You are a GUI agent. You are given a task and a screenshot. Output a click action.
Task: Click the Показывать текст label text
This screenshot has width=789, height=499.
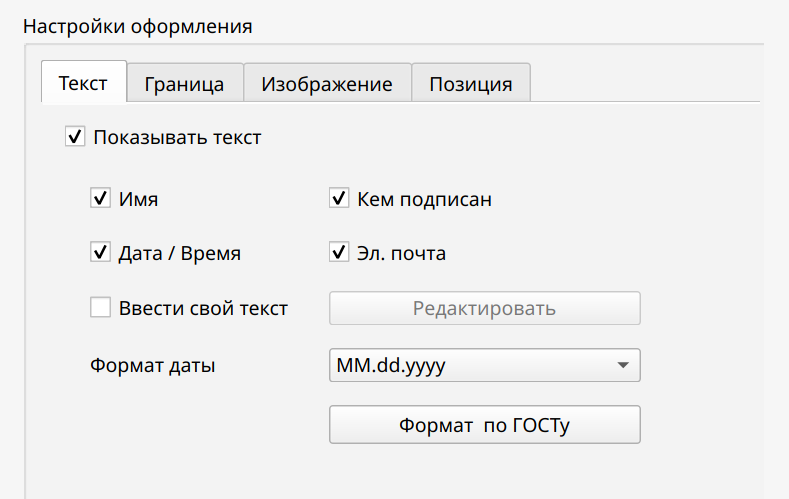click(x=177, y=137)
